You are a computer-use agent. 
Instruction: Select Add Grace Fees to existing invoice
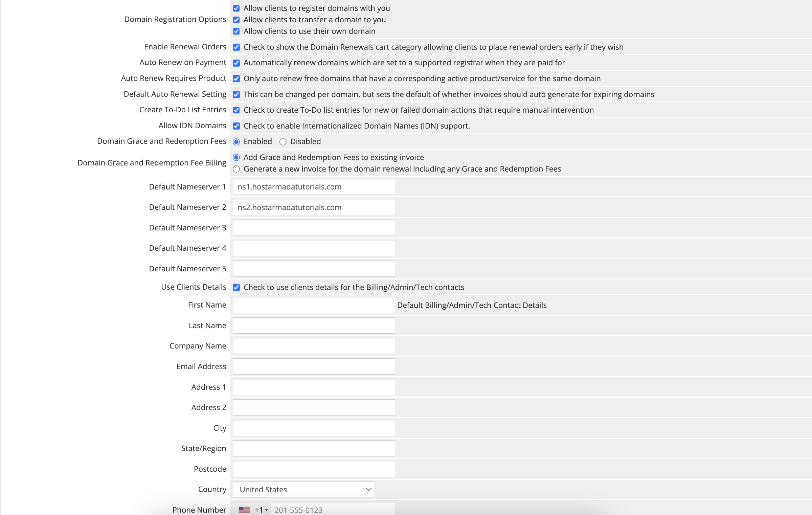[236, 157]
